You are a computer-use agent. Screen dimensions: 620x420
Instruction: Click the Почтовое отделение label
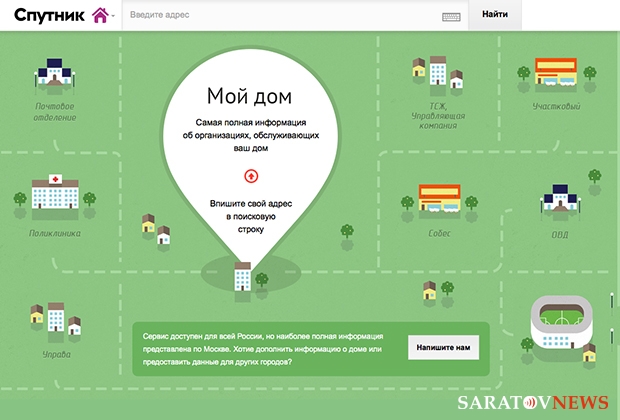(x=56, y=111)
